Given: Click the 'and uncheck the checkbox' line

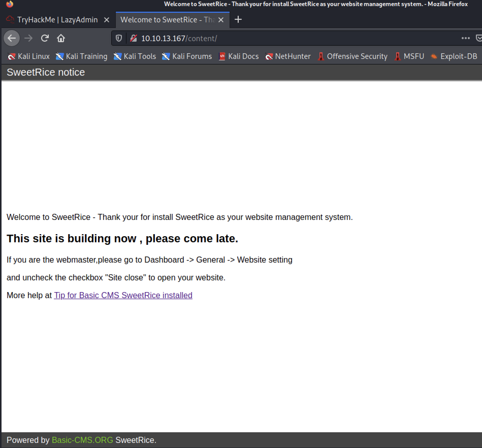Looking at the screenshot, I should tap(116, 278).
